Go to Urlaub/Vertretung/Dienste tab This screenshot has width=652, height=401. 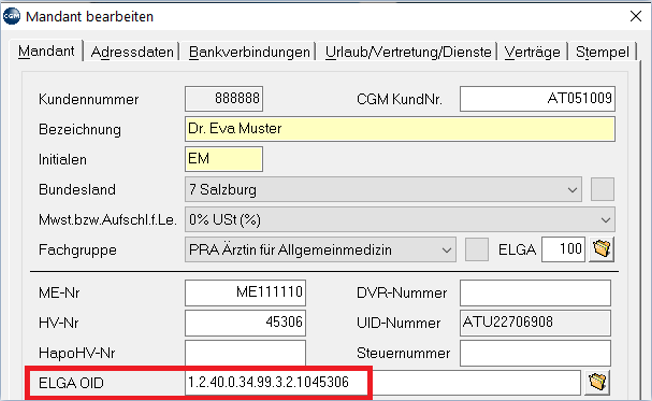click(408, 52)
